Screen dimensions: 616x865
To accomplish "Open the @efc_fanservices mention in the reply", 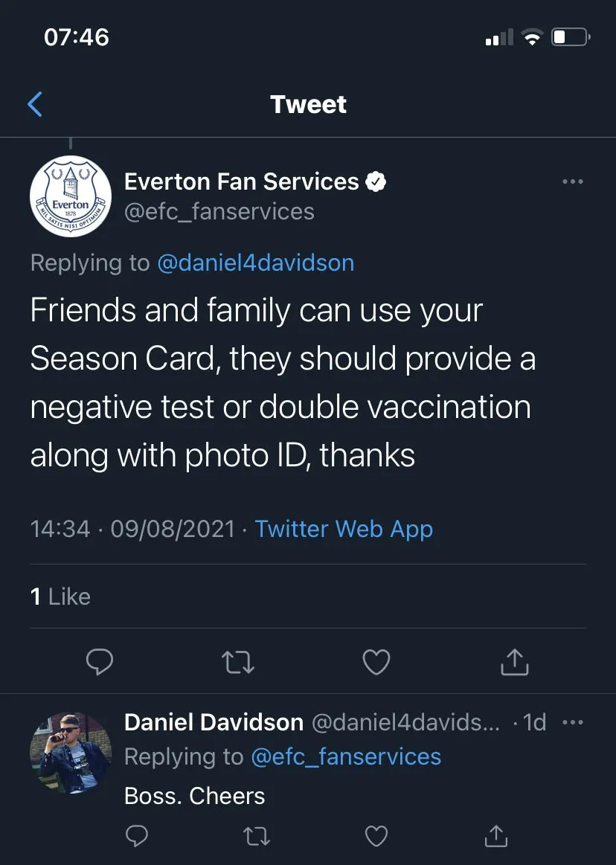I will click(346, 756).
